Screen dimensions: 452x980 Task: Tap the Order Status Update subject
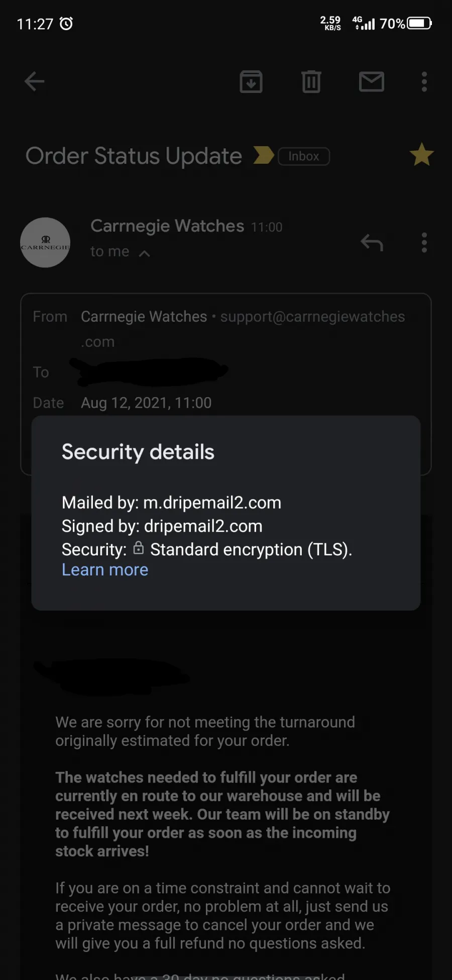(x=134, y=156)
